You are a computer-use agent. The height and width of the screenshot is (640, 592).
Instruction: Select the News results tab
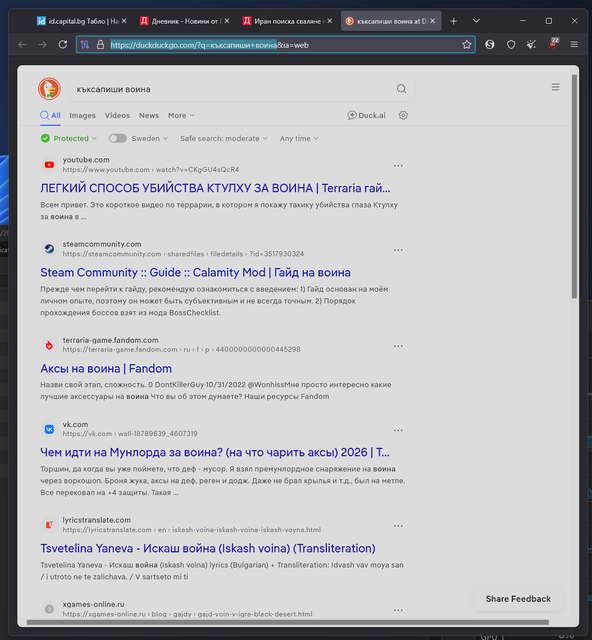coord(149,116)
